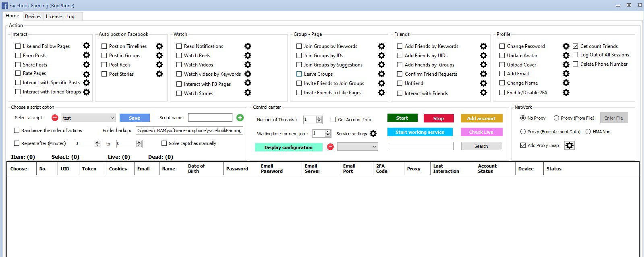
Task: Click red minus icon beside Select a script
Action: tap(55, 118)
